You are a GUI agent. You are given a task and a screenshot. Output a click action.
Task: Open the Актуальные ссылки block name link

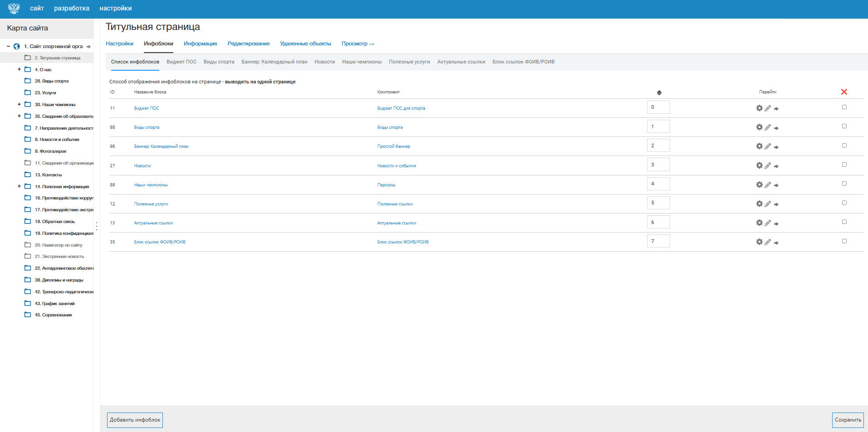(153, 223)
